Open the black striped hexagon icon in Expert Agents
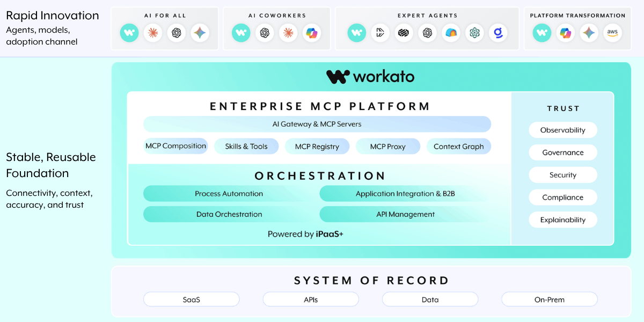 [404, 33]
